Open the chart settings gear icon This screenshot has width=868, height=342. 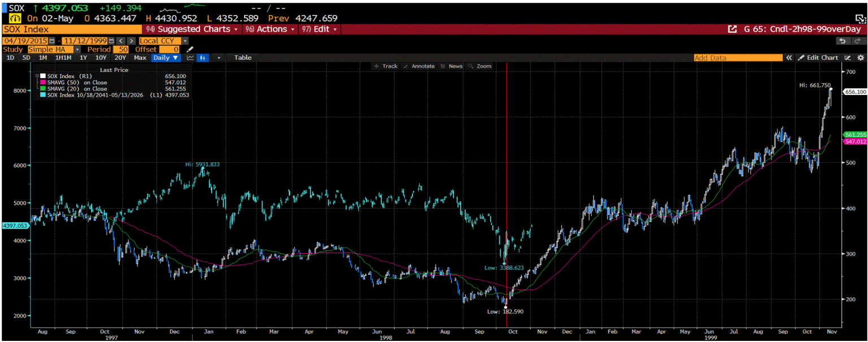click(x=860, y=58)
